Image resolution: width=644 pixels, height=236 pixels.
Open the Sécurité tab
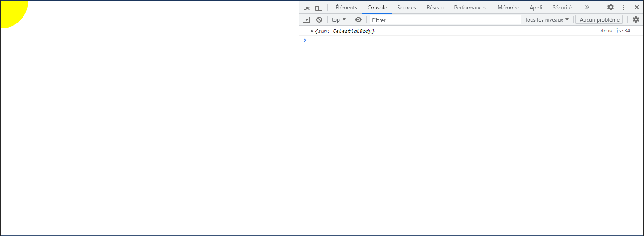562,8
